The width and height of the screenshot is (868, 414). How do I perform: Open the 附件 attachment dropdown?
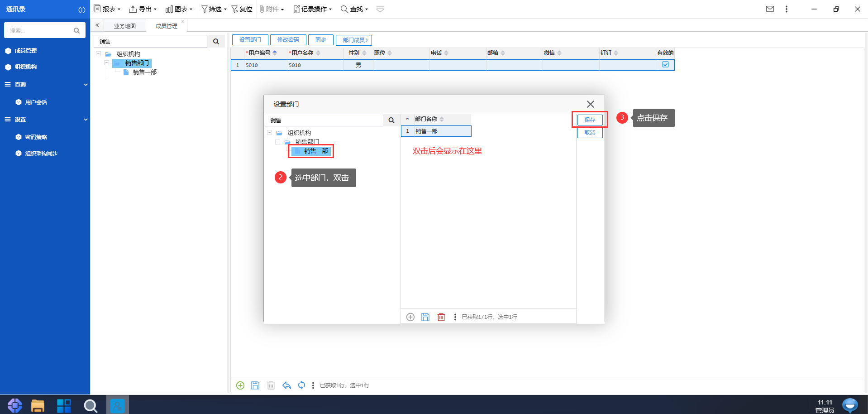click(x=272, y=9)
